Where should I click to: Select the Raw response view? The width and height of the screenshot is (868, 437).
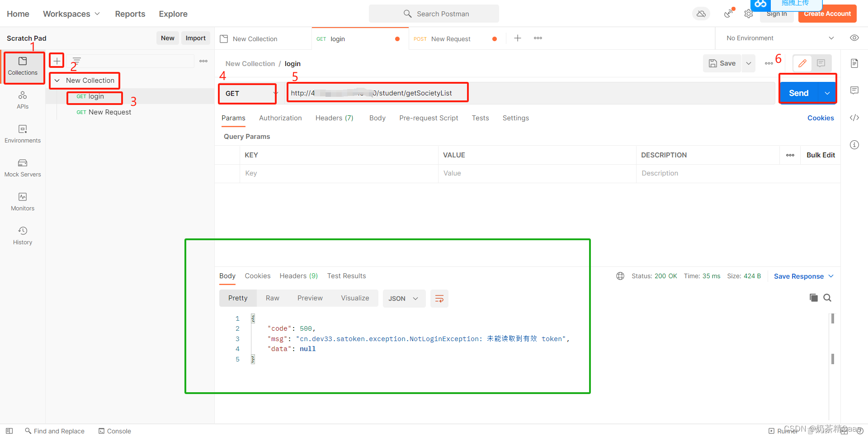pyautogui.click(x=273, y=298)
